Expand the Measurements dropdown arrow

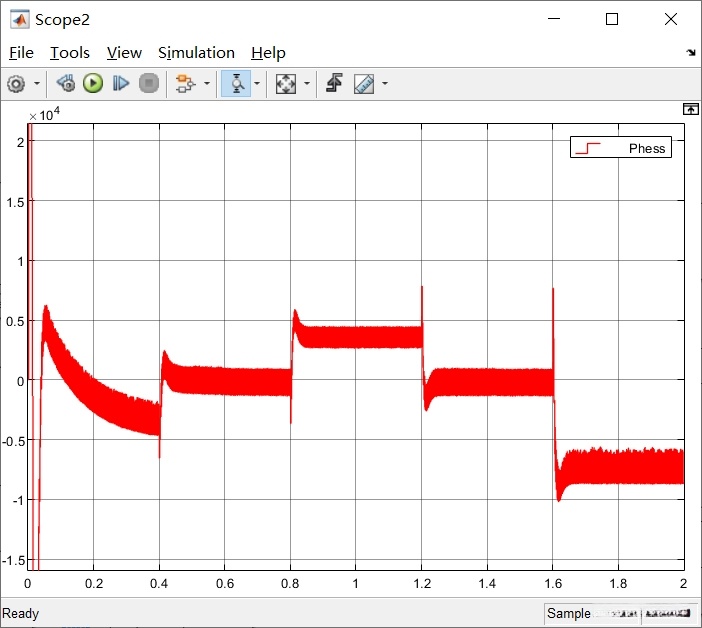tap(385, 83)
